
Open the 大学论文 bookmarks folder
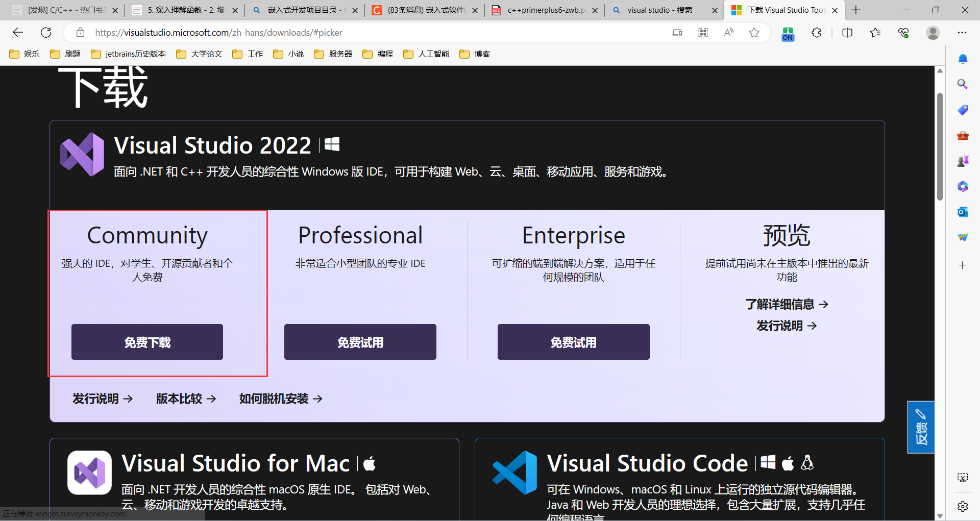tap(199, 54)
